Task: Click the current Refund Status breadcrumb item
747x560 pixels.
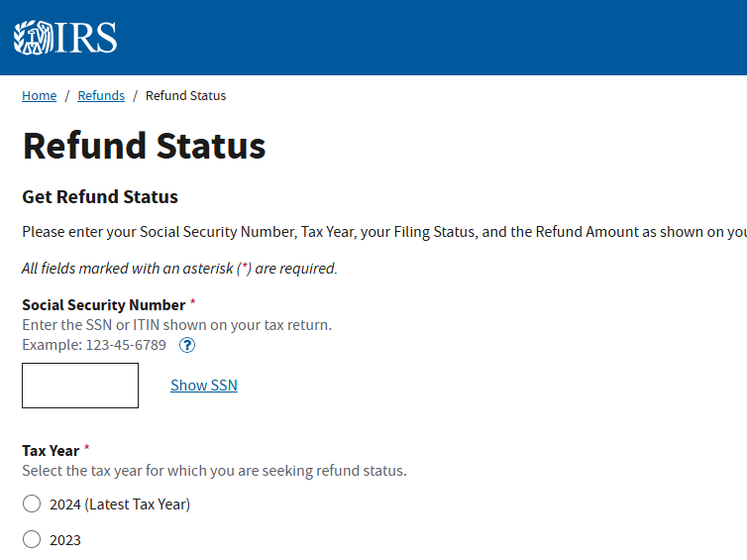Action: click(x=185, y=96)
